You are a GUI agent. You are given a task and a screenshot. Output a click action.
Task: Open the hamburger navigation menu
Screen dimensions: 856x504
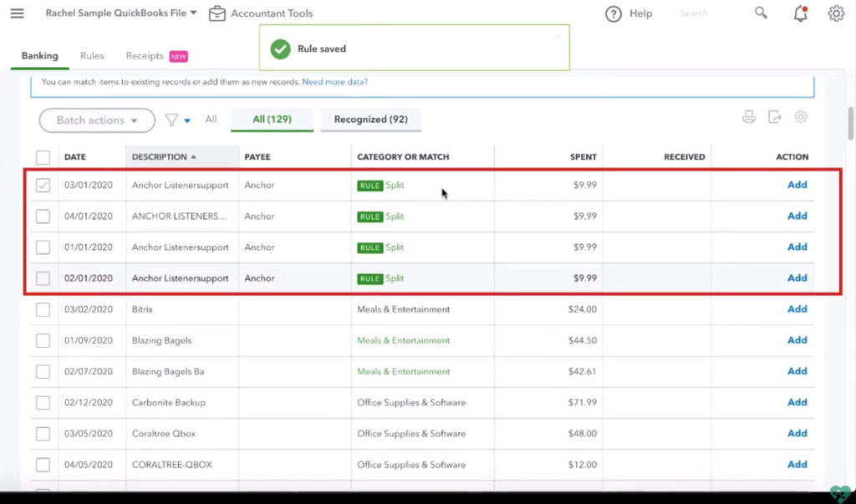click(17, 13)
